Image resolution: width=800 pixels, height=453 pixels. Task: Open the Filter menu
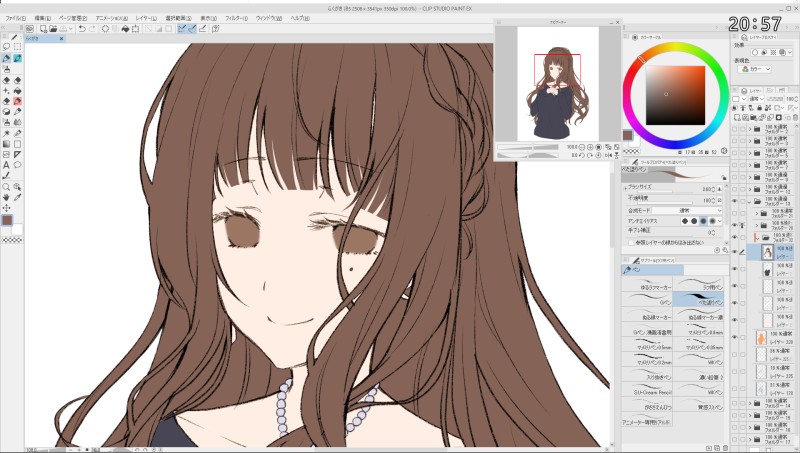coord(236,18)
